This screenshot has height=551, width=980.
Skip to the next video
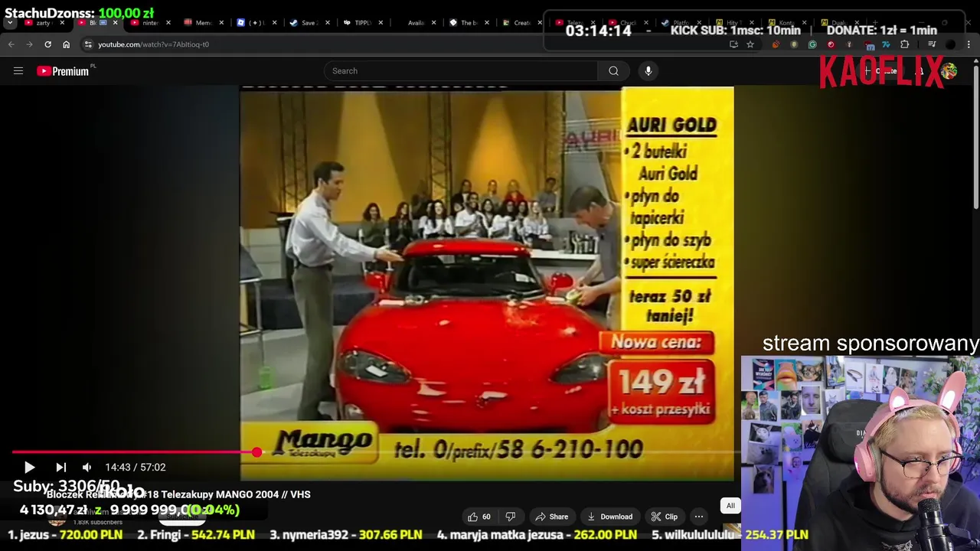click(61, 467)
